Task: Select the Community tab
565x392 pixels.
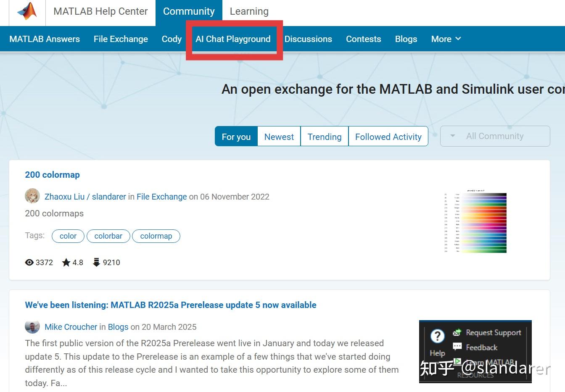Action: coord(189,11)
